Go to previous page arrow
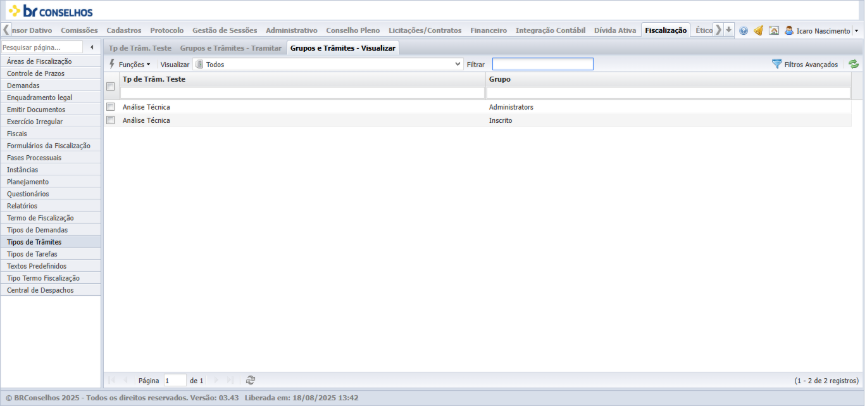The width and height of the screenshot is (865, 406). [x=125, y=380]
